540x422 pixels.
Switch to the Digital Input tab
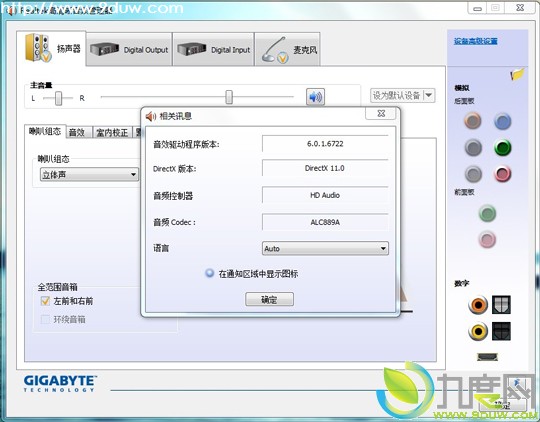click(214, 49)
